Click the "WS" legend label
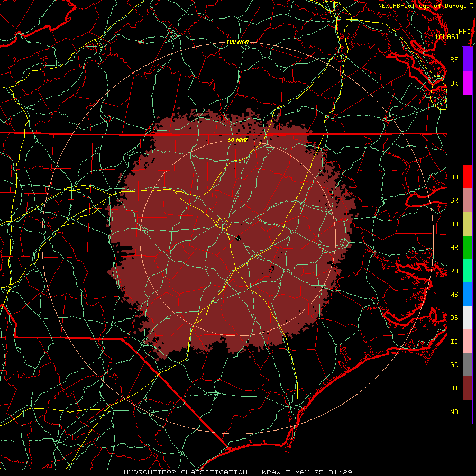The image size is (476, 476). [x=454, y=294]
